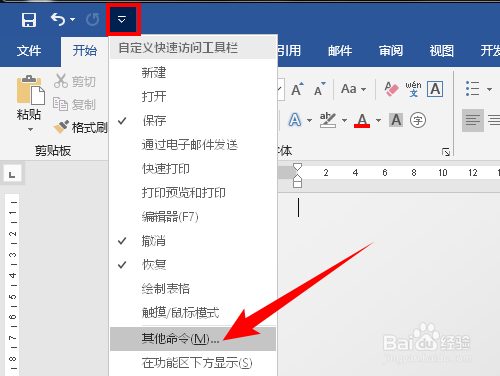Uncheck 撤消 in the toolbar menu
Image resolution: width=500 pixels, height=376 pixels.
click(193, 241)
